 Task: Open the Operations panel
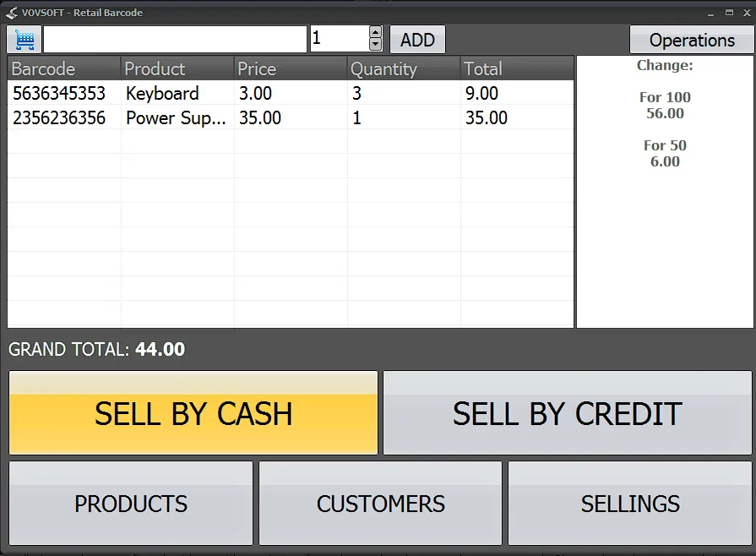point(693,40)
